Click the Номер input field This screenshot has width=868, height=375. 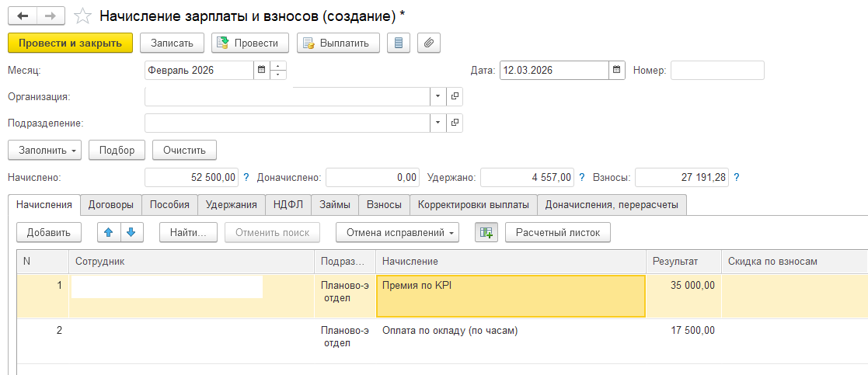click(717, 71)
